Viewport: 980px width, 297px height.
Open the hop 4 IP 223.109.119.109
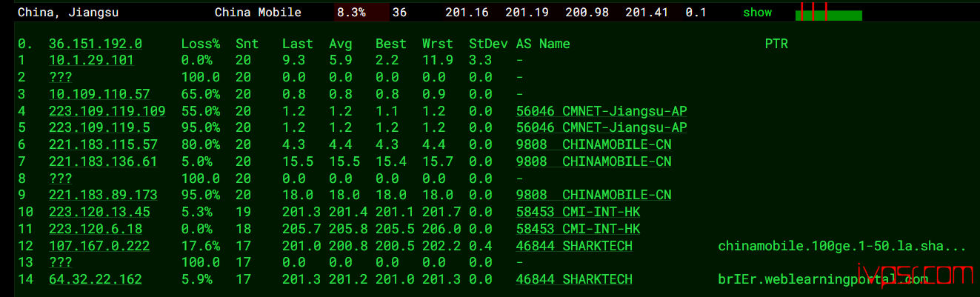[x=107, y=111]
